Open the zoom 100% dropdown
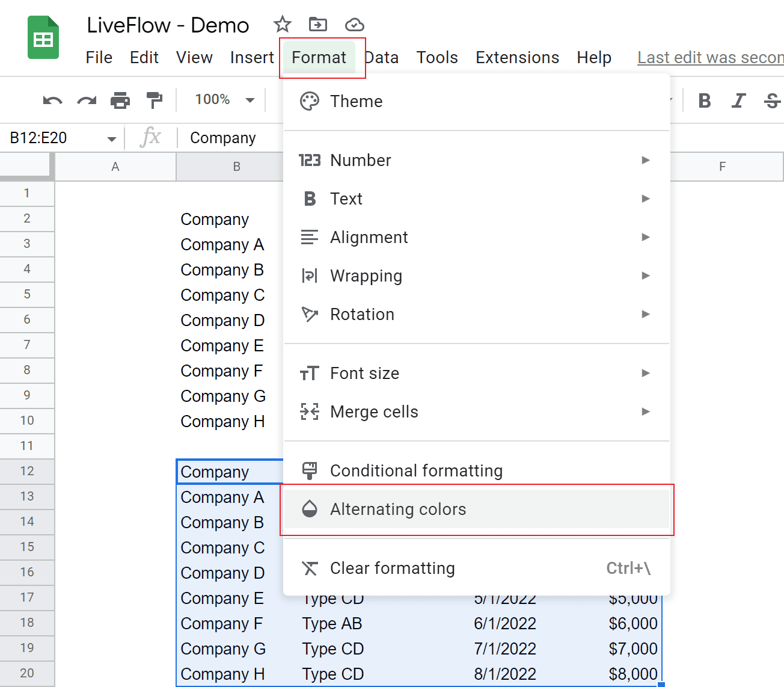 225,100
